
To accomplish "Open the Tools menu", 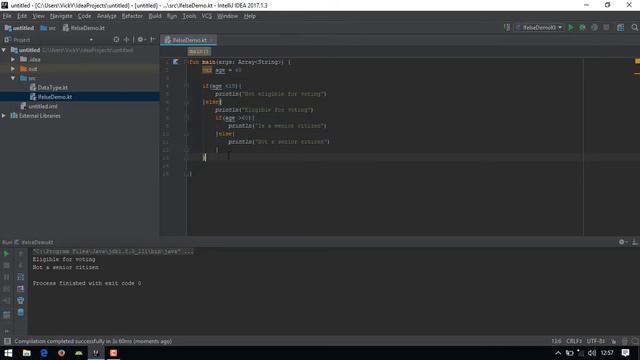I will pyautogui.click(x=189, y=16).
